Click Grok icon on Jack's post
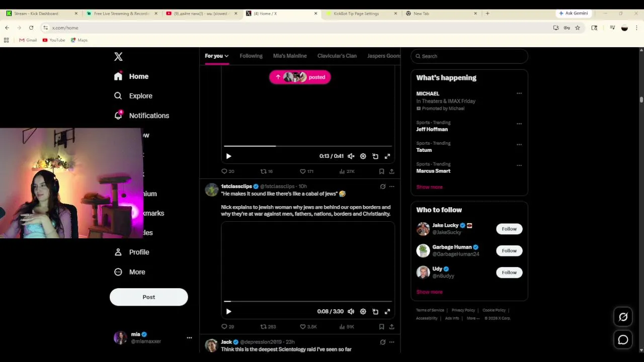 point(383,342)
